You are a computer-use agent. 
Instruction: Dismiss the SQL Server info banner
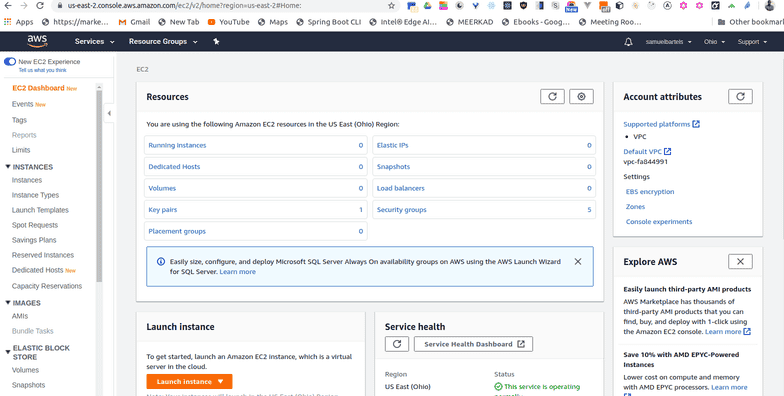[x=578, y=262]
